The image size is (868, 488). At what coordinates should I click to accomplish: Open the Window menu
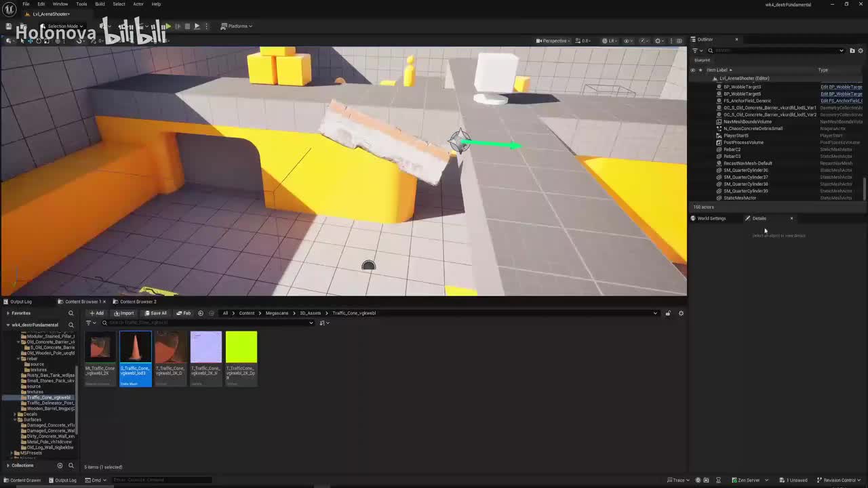tap(60, 4)
